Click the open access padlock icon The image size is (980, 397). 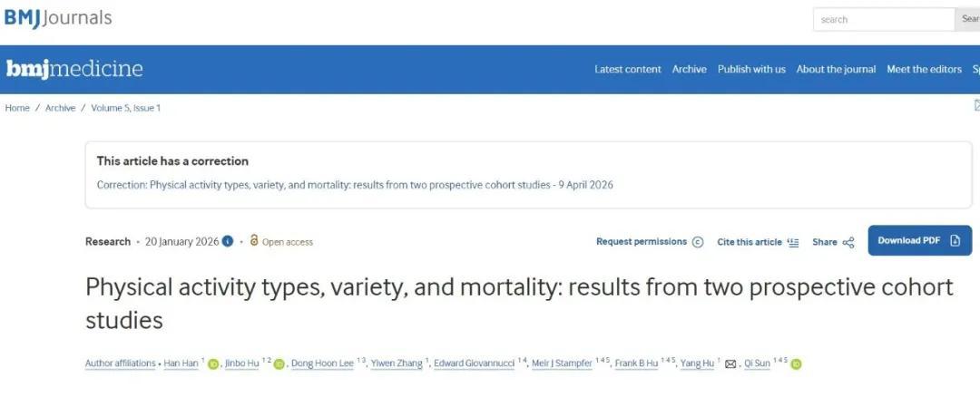254,240
